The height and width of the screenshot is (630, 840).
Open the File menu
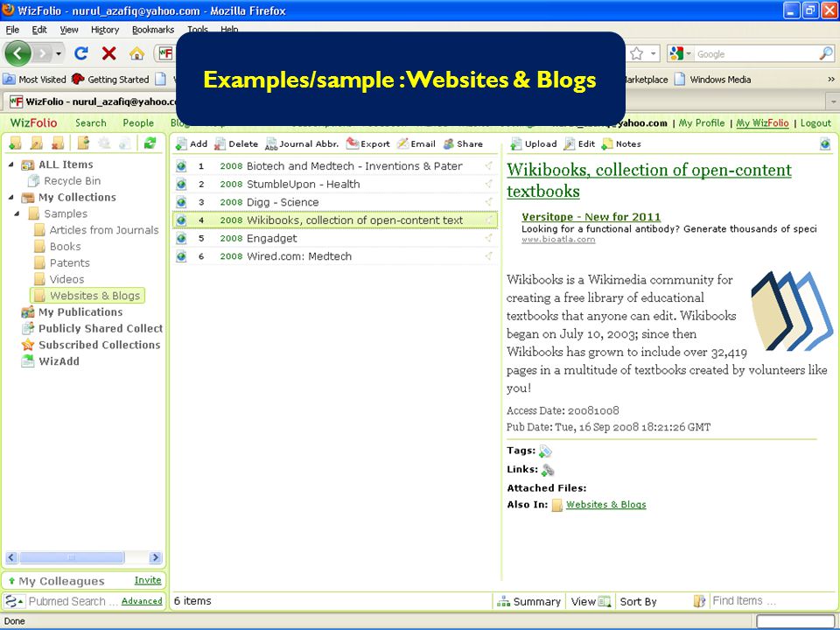[12, 30]
